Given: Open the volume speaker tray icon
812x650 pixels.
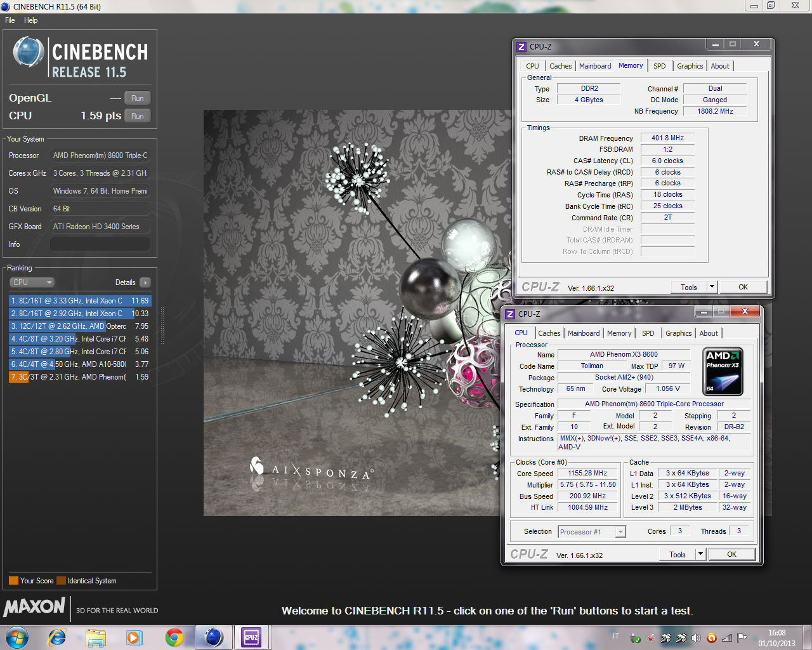Looking at the screenshot, I should [696, 638].
